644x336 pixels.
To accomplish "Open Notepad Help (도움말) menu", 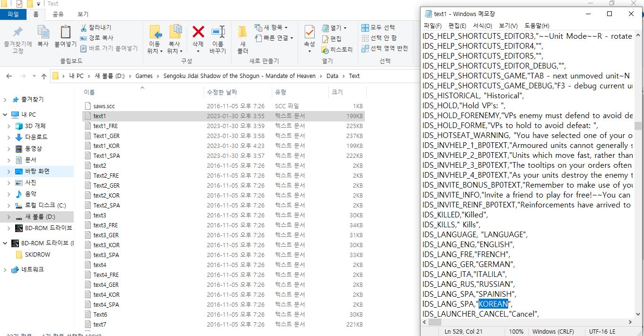I will click(x=537, y=26).
